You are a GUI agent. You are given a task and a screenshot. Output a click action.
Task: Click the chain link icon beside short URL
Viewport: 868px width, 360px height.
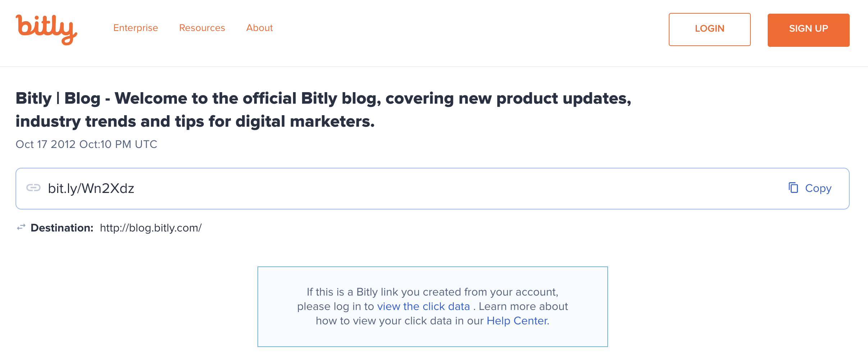33,188
